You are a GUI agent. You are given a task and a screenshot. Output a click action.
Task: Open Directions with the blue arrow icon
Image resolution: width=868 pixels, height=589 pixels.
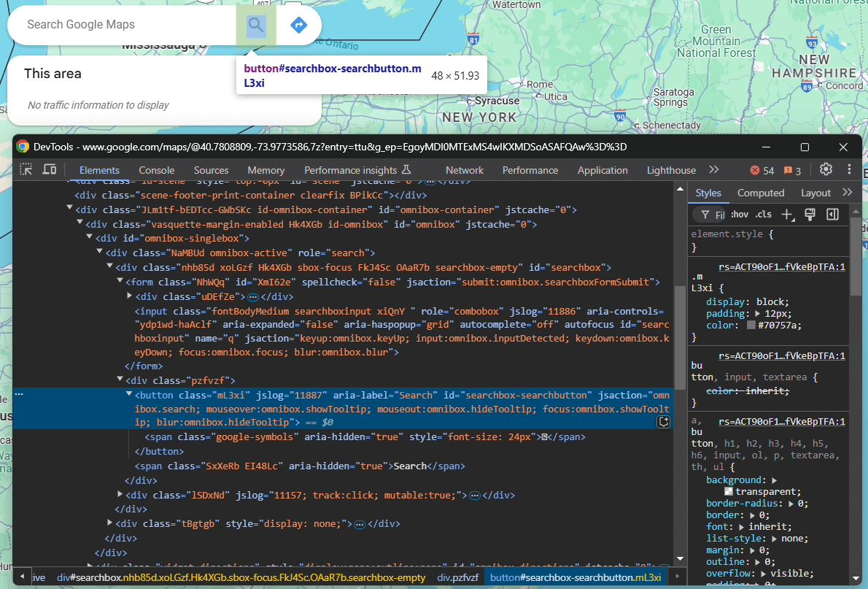coord(299,25)
